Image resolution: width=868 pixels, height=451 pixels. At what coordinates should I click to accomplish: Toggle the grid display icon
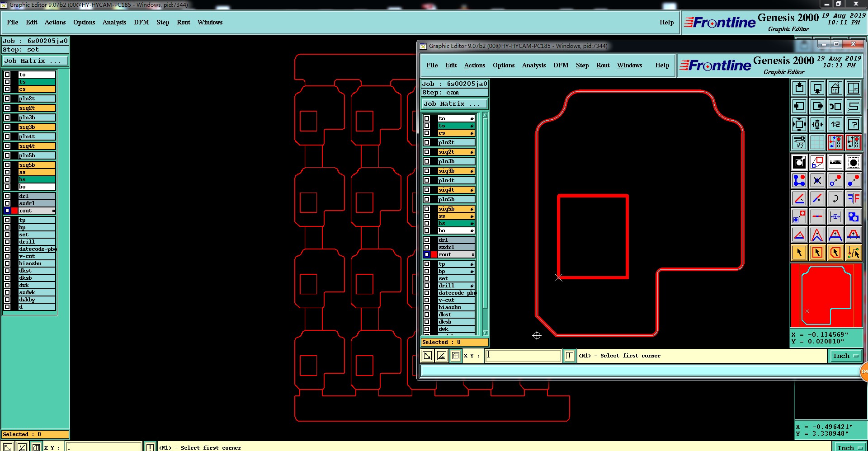click(x=817, y=142)
